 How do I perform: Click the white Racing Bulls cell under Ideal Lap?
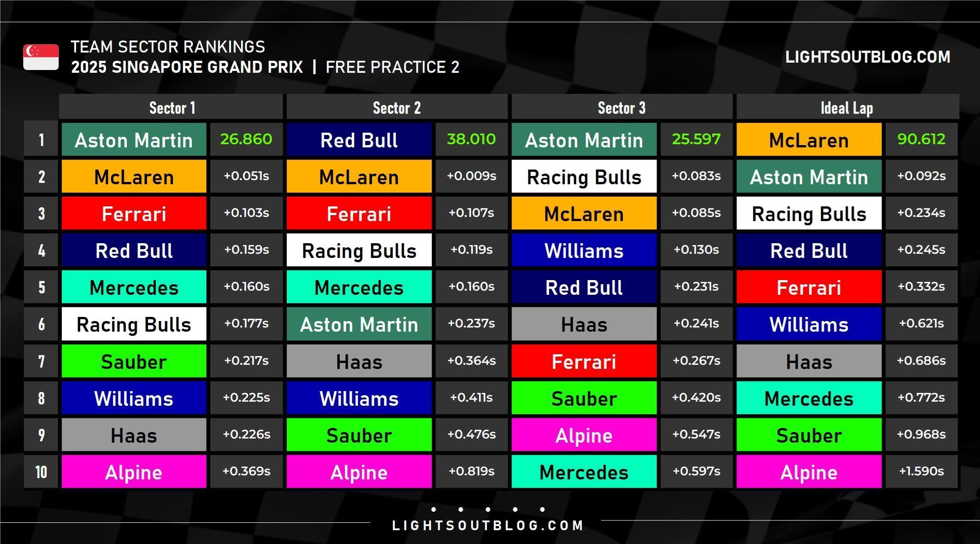coord(809,213)
